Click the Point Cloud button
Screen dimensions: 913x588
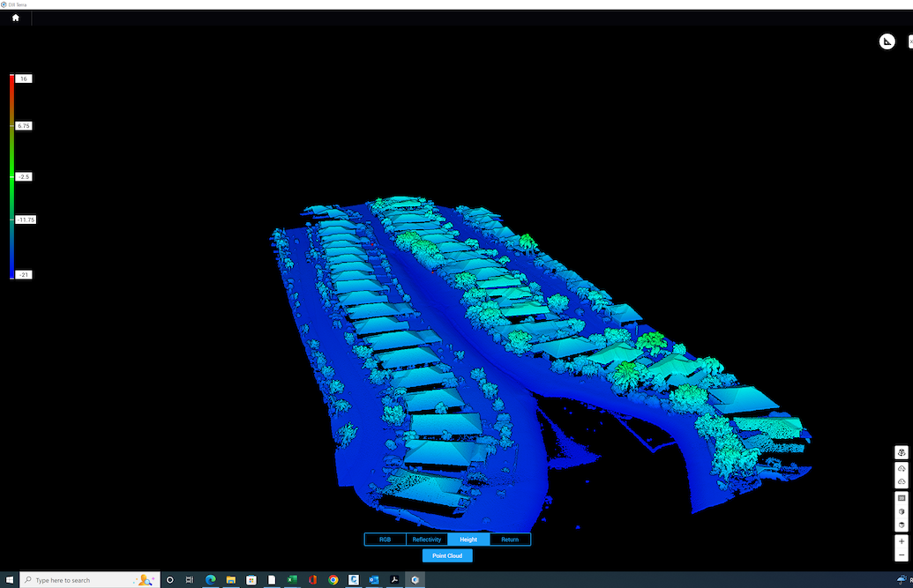(447, 555)
